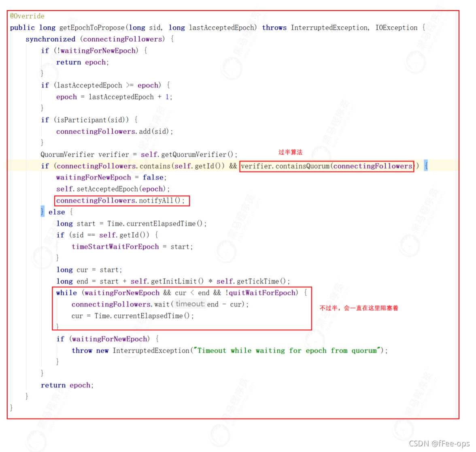
Task: Click 'long start = Time.currentElapsedTime();' line
Action: tap(132, 224)
